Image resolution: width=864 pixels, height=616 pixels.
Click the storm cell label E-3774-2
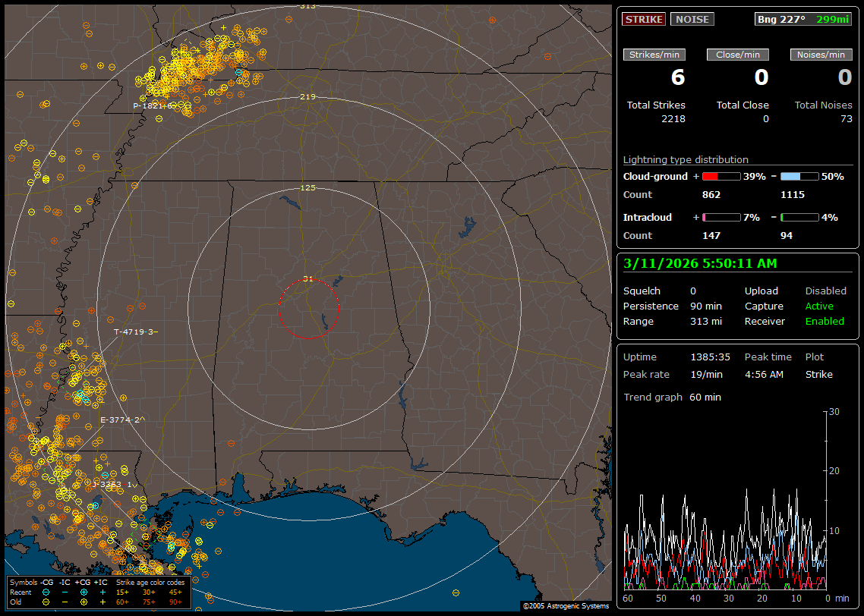122,419
